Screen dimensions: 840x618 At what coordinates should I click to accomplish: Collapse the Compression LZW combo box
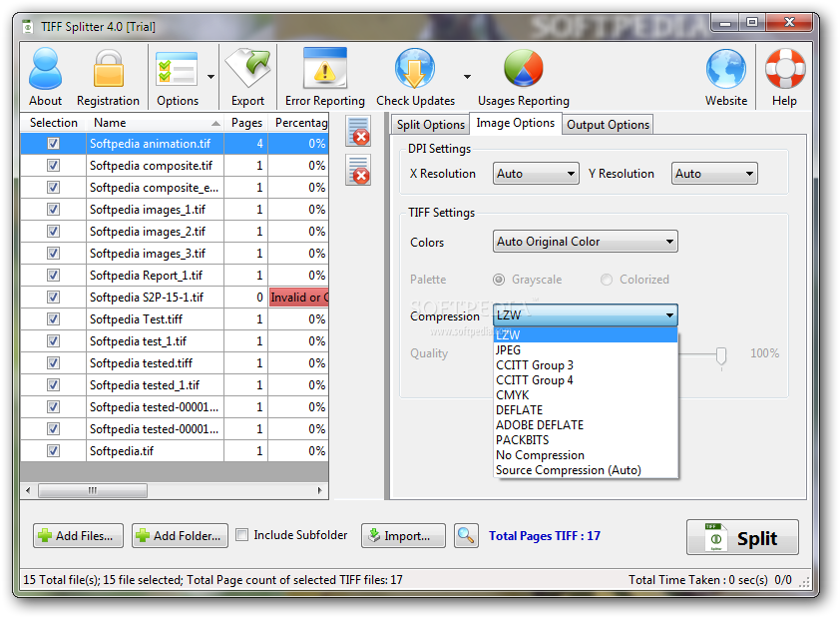[x=585, y=315]
